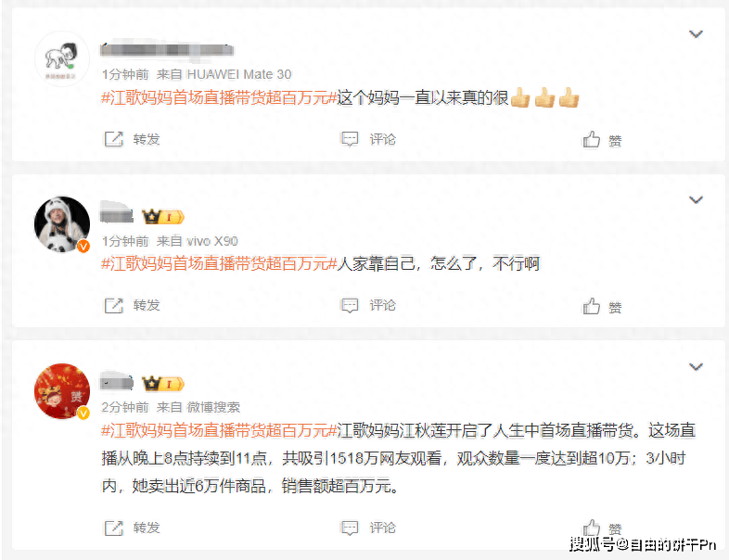This screenshot has height=560, width=729.
Task: Click crown membership badge on vivo X90 post
Action: (x=163, y=217)
